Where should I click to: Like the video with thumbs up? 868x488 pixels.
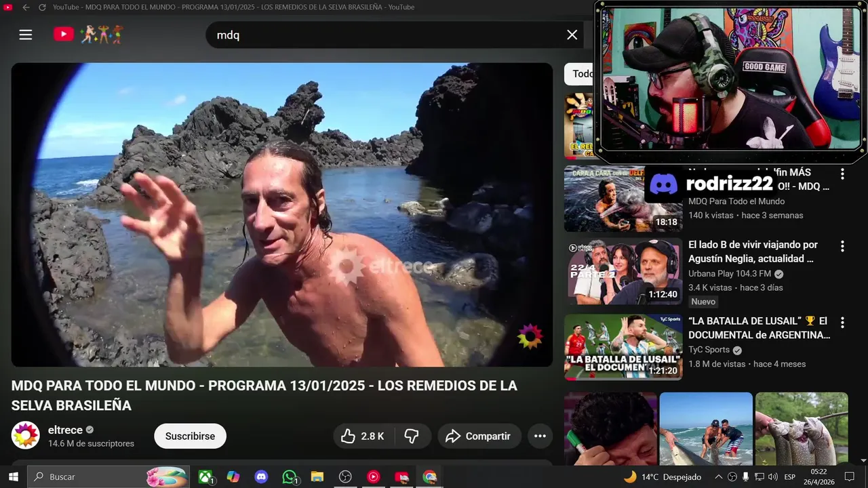pyautogui.click(x=362, y=436)
